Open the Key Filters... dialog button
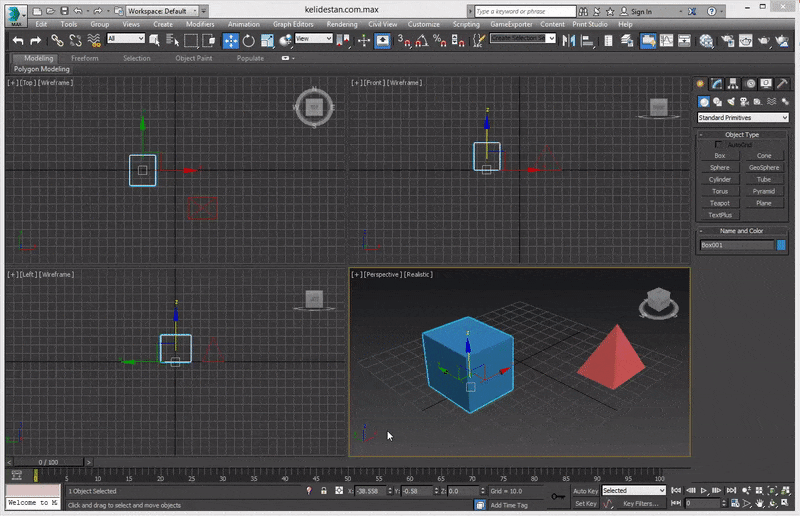800x516 pixels. pyautogui.click(x=640, y=504)
